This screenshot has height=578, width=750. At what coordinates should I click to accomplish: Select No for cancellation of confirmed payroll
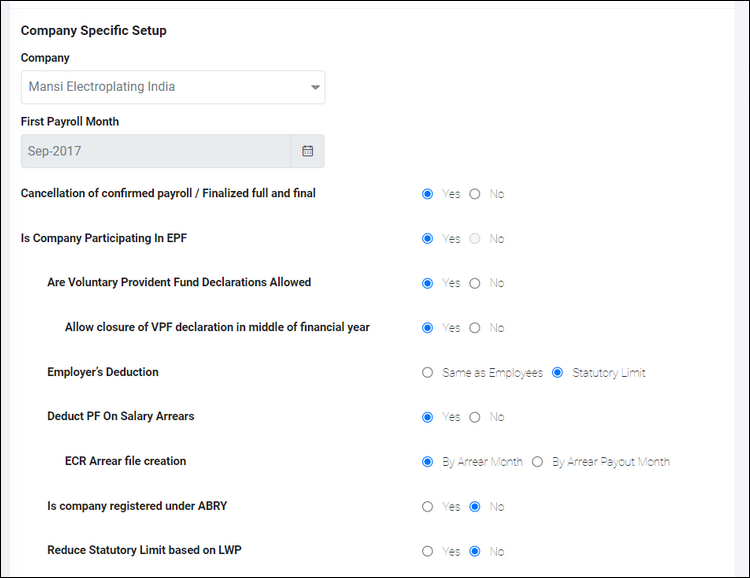point(475,194)
